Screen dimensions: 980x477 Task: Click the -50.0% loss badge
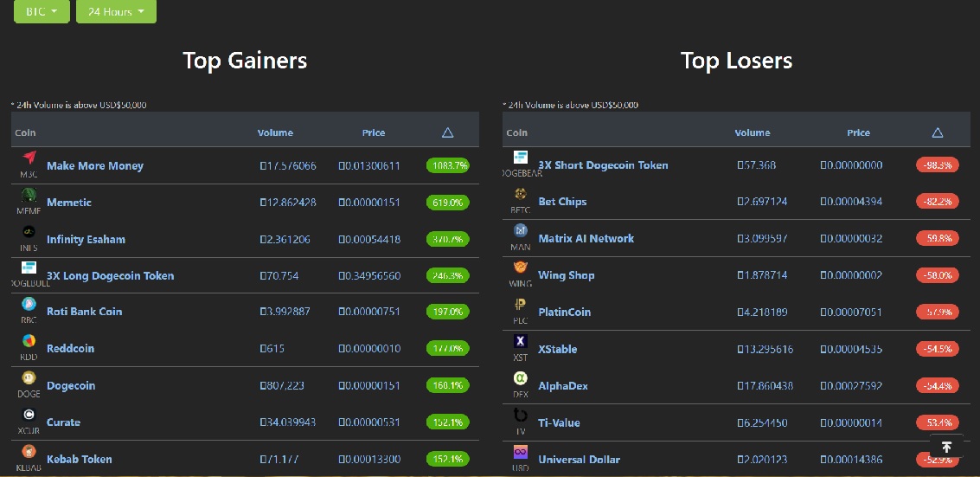(938, 275)
